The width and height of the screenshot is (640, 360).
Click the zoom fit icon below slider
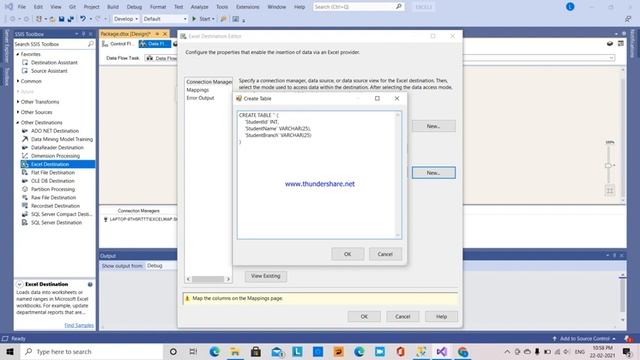pyautogui.click(x=610, y=190)
